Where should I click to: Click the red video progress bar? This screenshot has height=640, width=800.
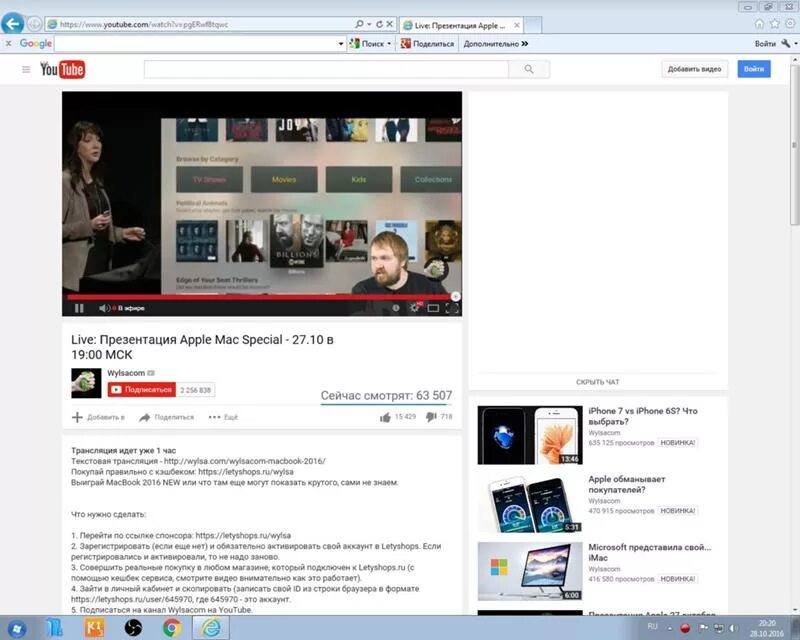[x=261, y=297]
